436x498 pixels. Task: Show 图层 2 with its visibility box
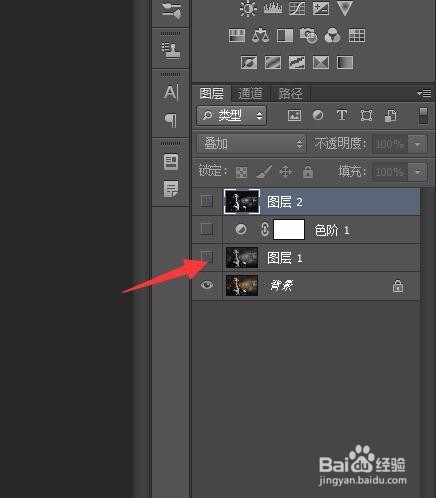pyautogui.click(x=207, y=201)
